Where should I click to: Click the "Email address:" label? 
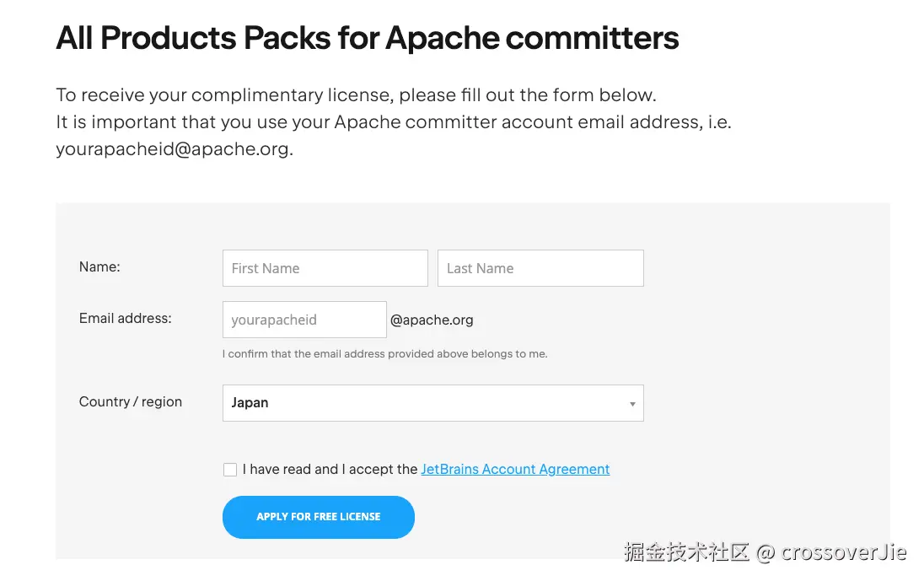click(x=125, y=318)
